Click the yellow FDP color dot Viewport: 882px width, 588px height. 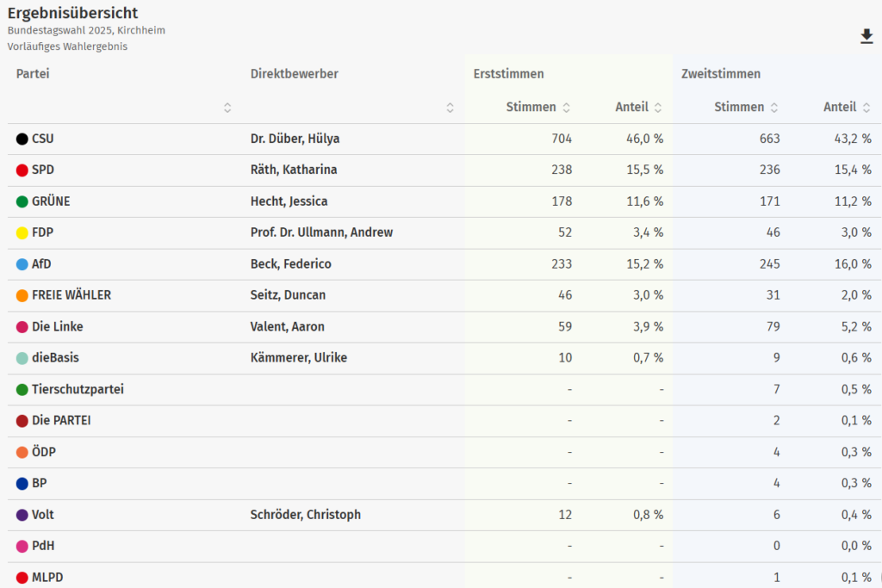click(22, 232)
